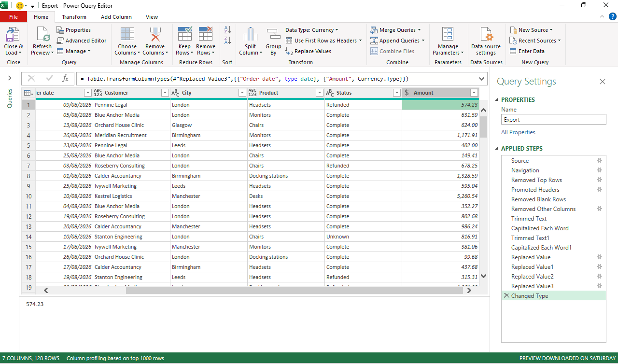Screen dimensions: 618x364
Task: Click Enter Data in New Query group
Action: [527, 51]
